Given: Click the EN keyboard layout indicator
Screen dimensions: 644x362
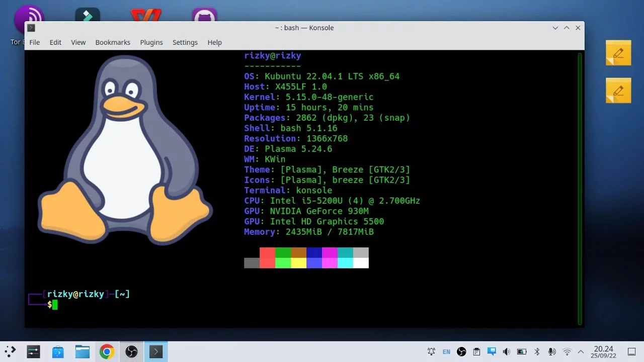Looking at the screenshot, I should click(446, 352).
